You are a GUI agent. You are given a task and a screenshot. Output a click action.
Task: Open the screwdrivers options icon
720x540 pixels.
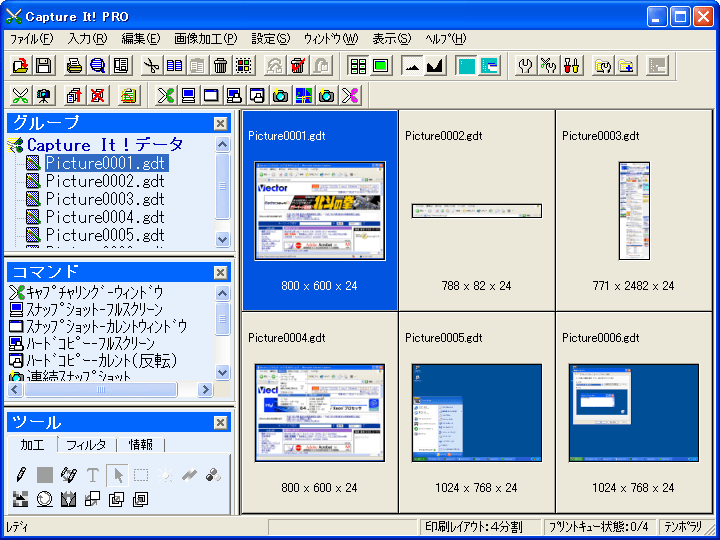point(572,66)
